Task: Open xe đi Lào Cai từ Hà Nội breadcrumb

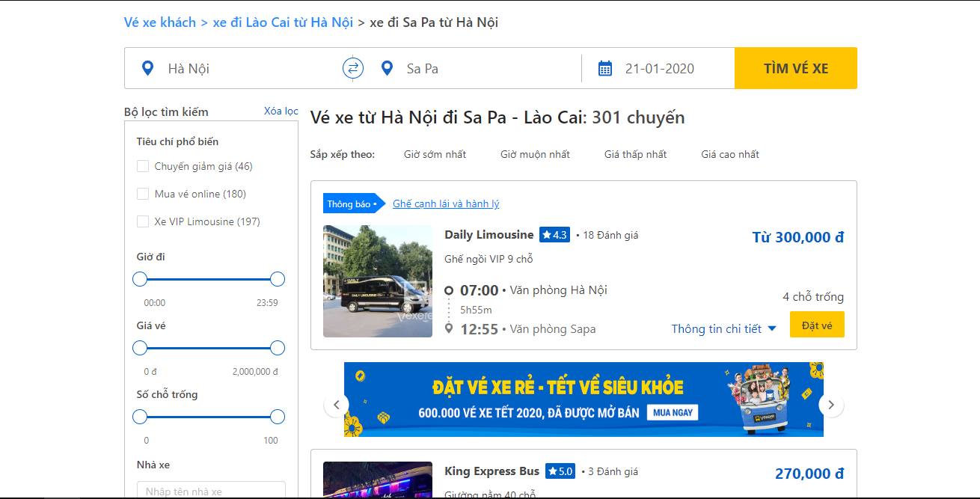Action: pyautogui.click(x=283, y=22)
